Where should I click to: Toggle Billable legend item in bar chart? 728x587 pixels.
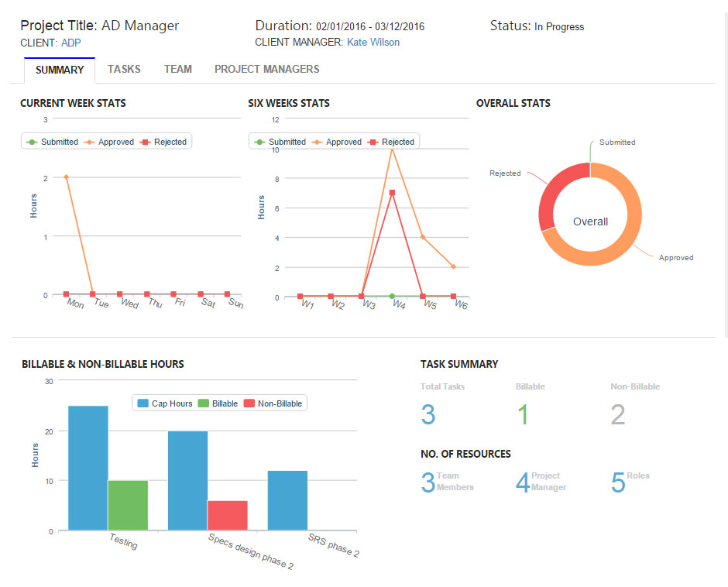(218, 403)
